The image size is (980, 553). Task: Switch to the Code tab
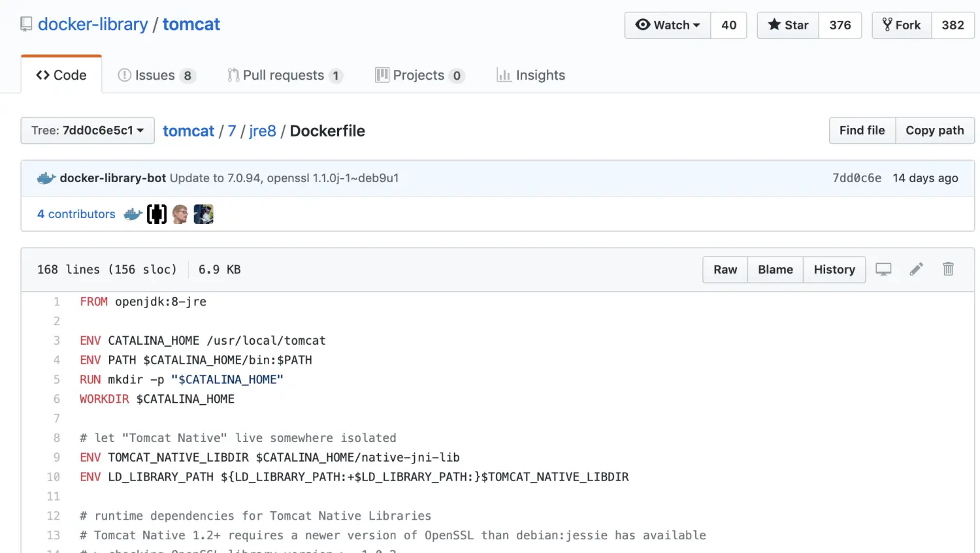click(61, 75)
